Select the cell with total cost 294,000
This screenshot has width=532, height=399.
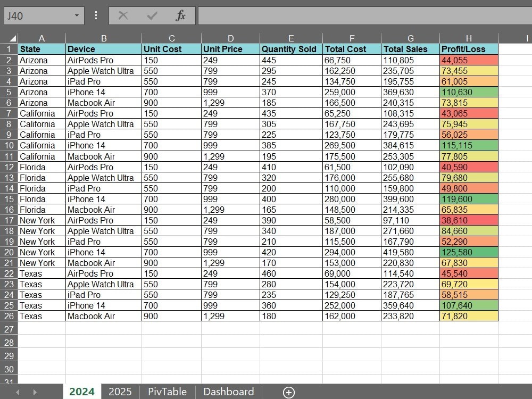coord(352,252)
